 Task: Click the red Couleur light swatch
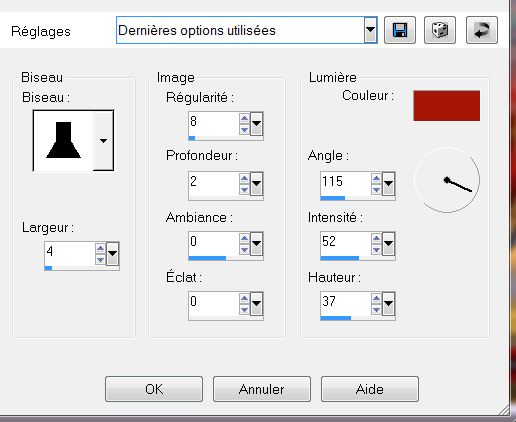(x=447, y=106)
